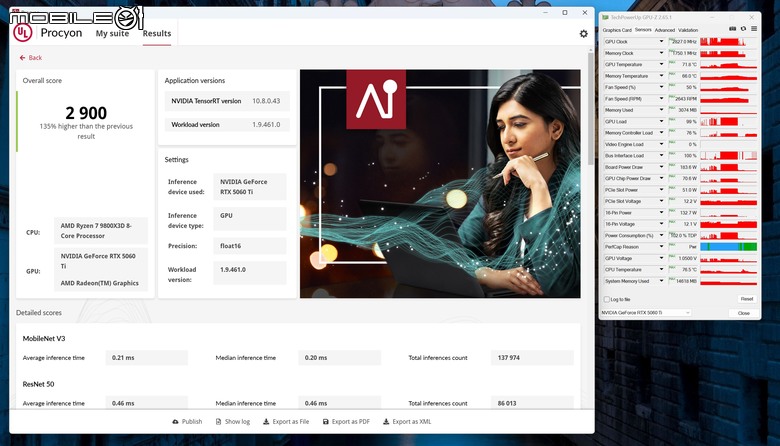780x446 pixels.
Task: Open the Validation tab in GPU-Z
Action: pos(688,30)
